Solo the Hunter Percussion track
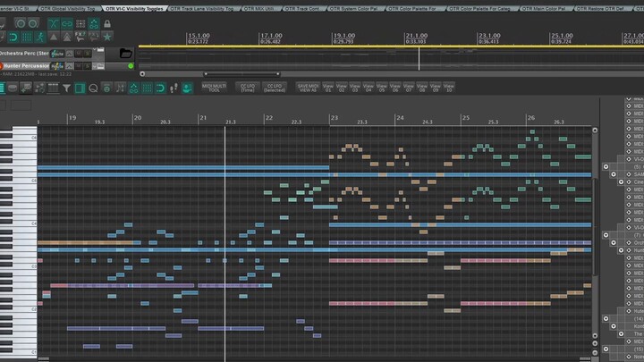Screen dimensions: 644x362 [88, 65]
